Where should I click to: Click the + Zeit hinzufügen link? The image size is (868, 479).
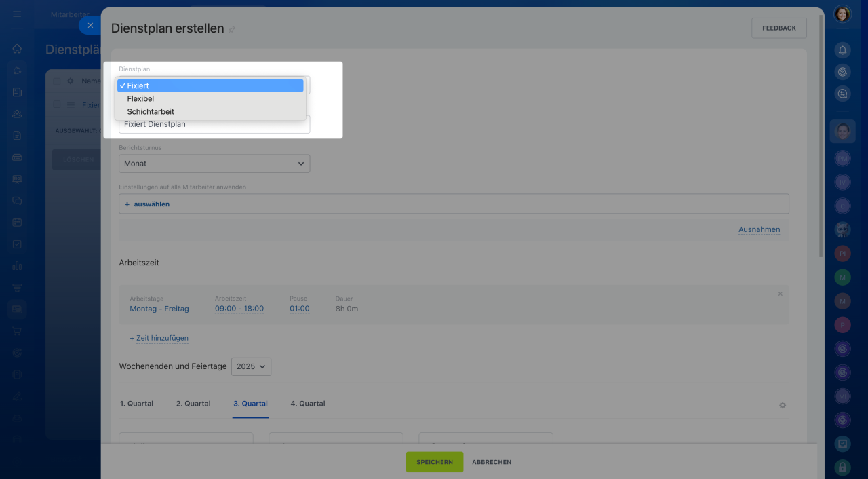tap(159, 338)
